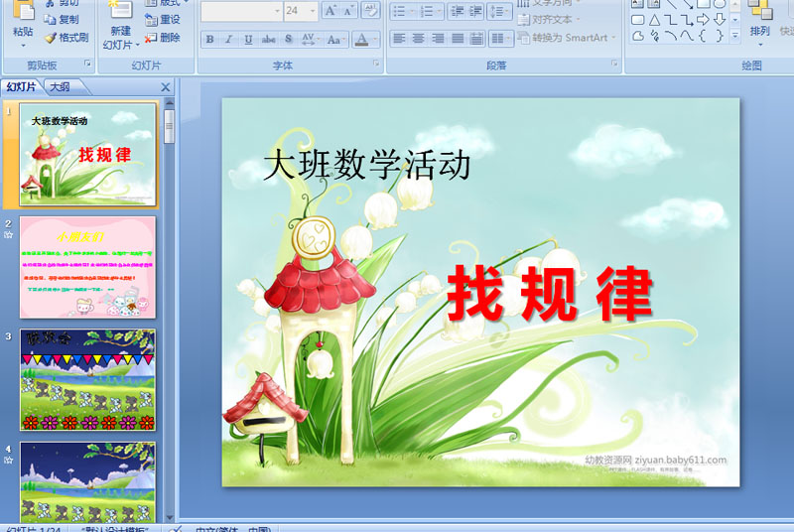Select the elbow arrow connector shape
The image size is (794, 532).
point(686,20)
